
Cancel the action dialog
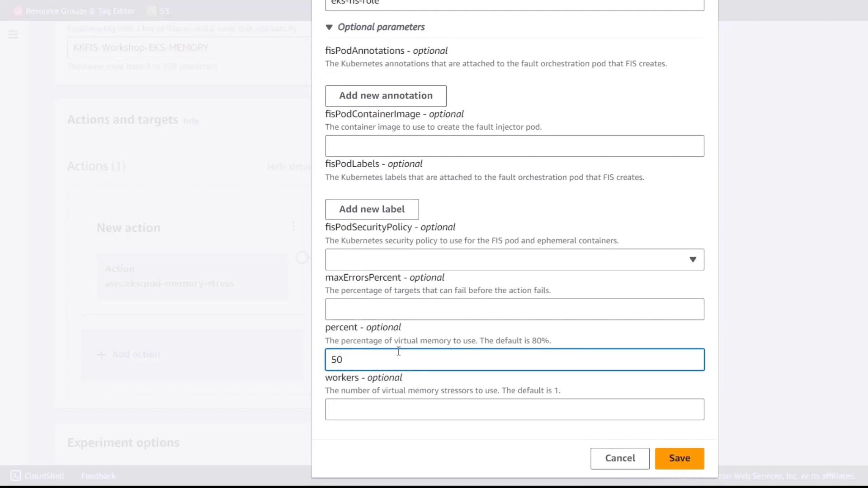pos(620,458)
